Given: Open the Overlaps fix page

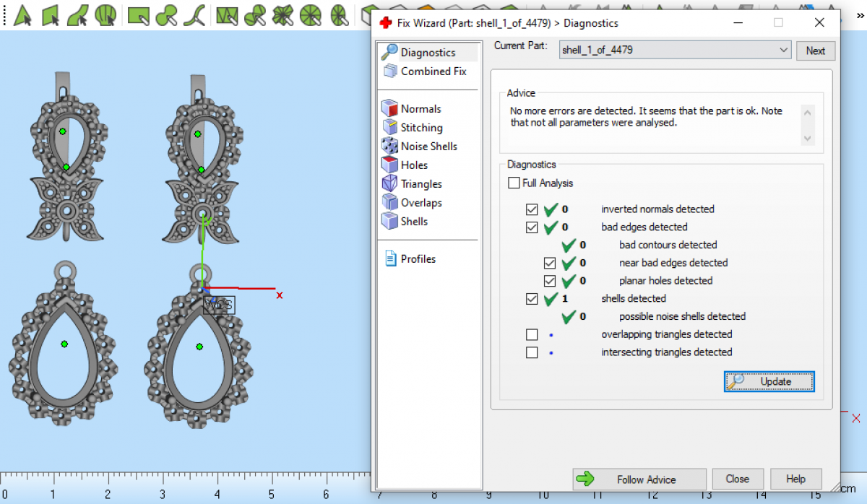Looking at the screenshot, I should [421, 203].
